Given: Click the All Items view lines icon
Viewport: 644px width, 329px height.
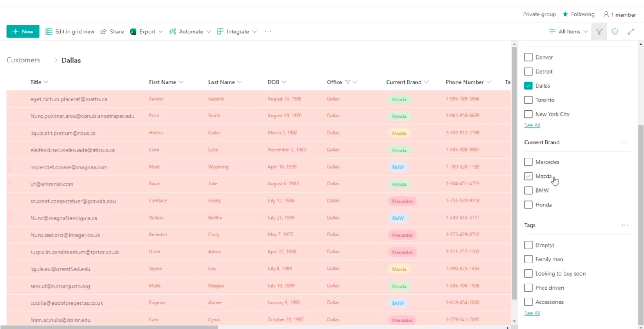Looking at the screenshot, I should (553, 31).
